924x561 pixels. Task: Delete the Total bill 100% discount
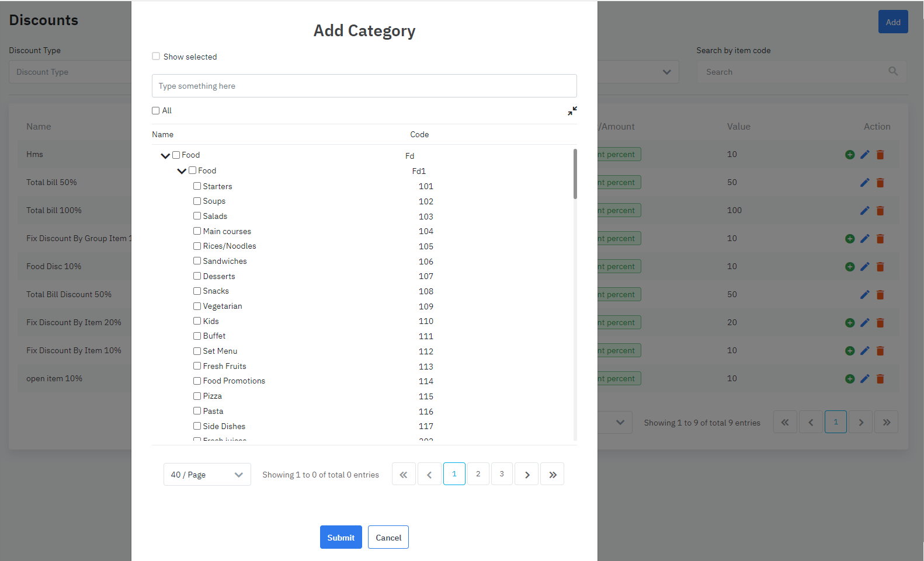(880, 211)
